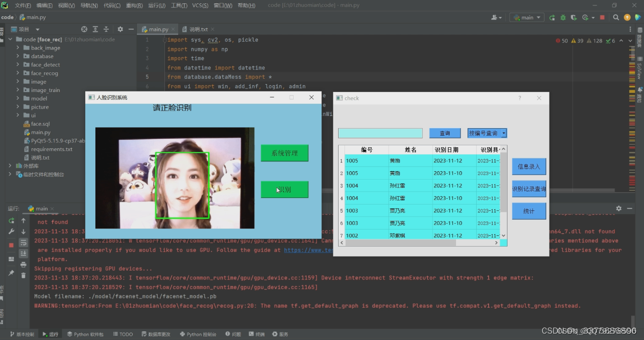Toggle soft-wrap in the Run console
This screenshot has height=340, width=644.
[x=23, y=243]
